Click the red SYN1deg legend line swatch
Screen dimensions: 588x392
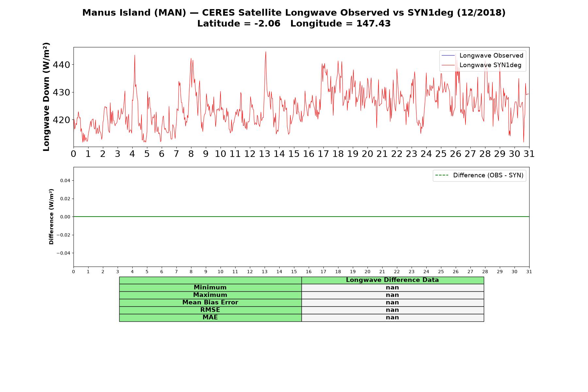tap(448, 65)
